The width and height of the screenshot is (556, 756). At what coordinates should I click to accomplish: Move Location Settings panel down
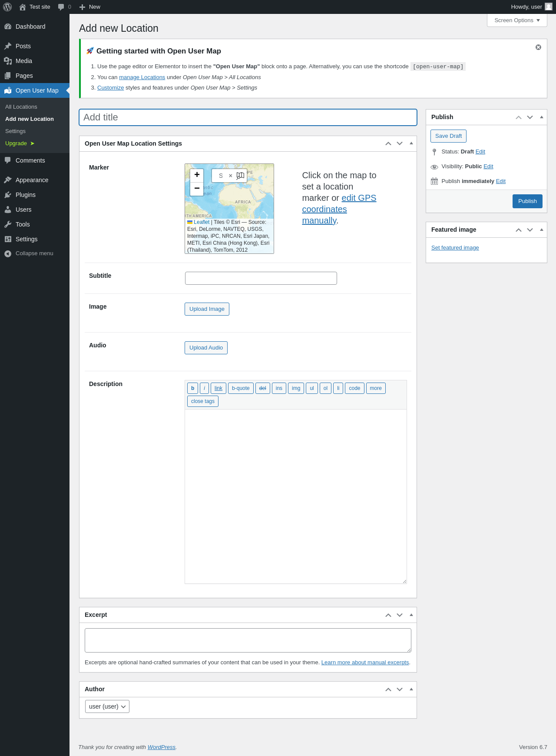pos(400,143)
